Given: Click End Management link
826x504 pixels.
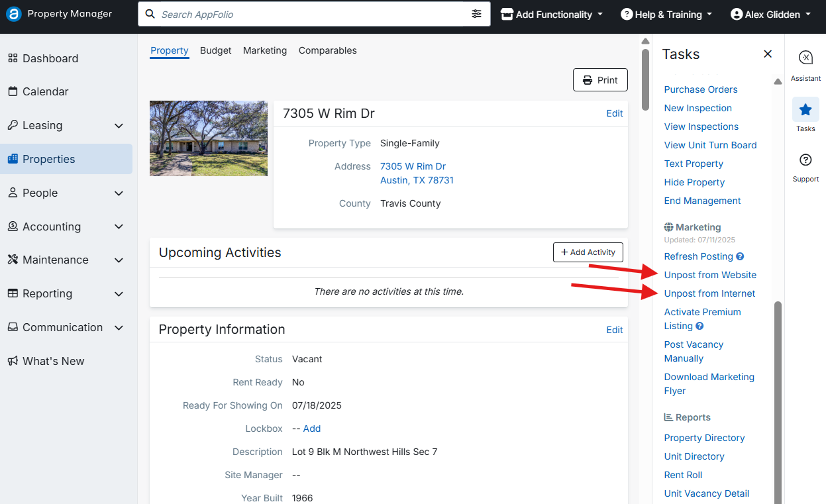Looking at the screenshot, I should click(703, 201).
